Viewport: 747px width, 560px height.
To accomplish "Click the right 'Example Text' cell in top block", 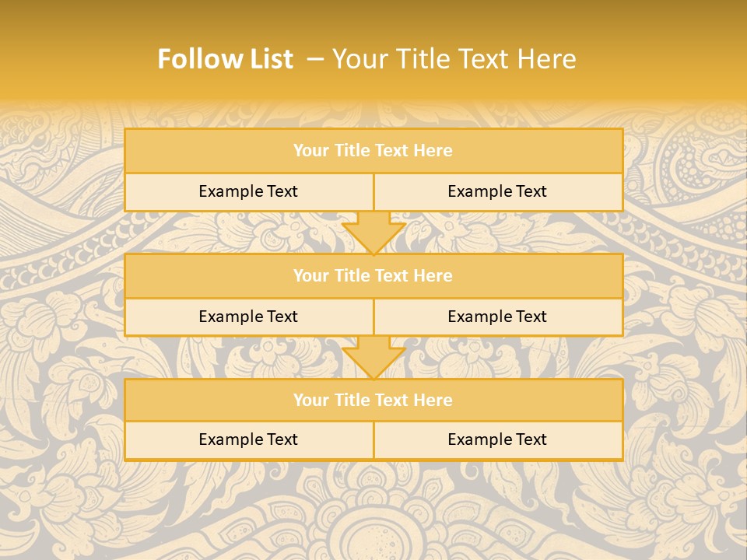I will 499,192.
